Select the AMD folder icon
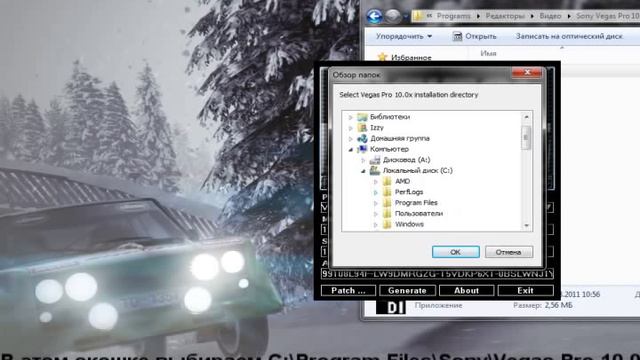Image resolution: width=640 pixels, height=360 pixels. [x=387, y=181]
